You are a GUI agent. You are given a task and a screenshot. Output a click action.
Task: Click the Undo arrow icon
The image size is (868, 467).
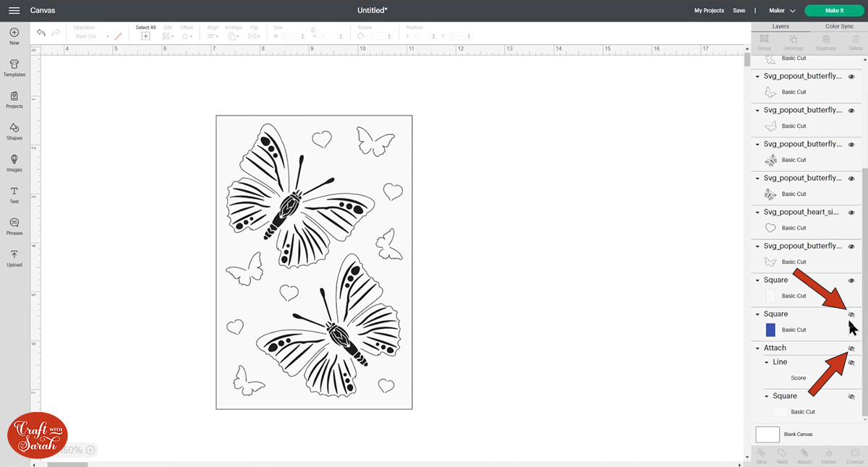click(x=41, y=33)
